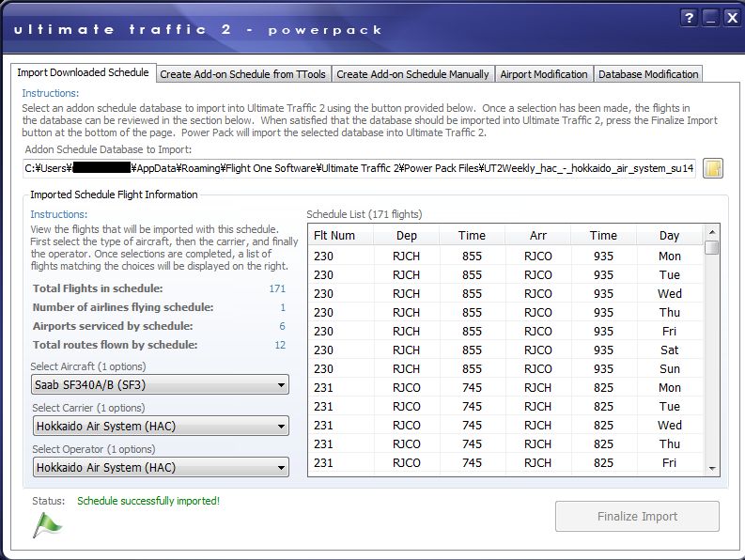Click the Dep column header
Image resolution: width=745 pixels, height=560 pixels.
coord(406,235)
